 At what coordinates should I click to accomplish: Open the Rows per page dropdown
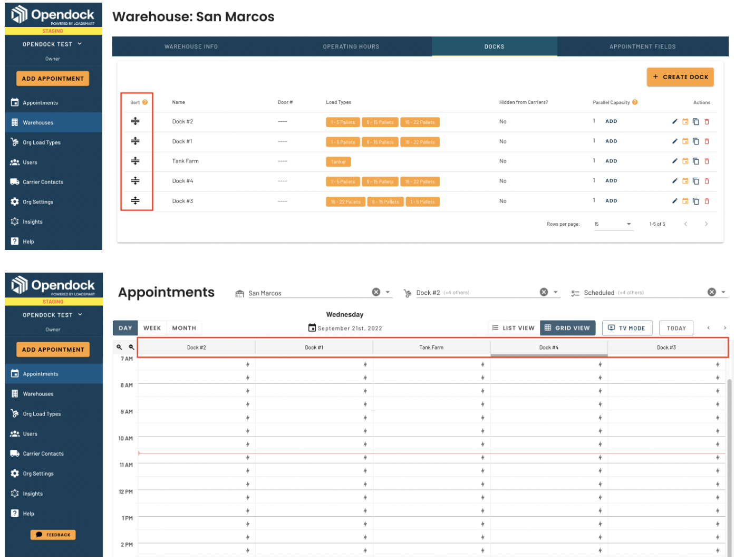613,224
